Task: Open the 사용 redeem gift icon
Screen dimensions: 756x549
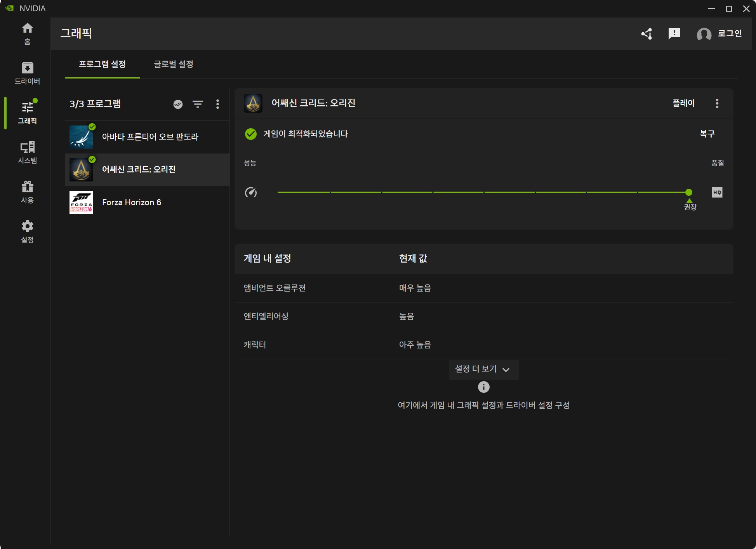Action: click(27, 192)
